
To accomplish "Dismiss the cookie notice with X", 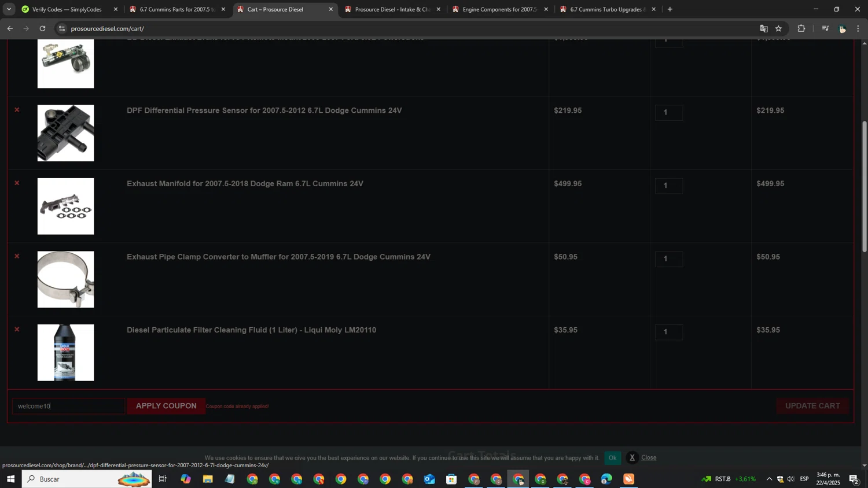I will click(632, 457).
